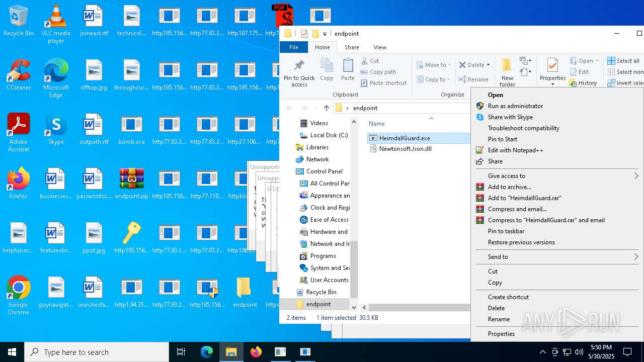Select bomb.exe file on the desktop

132,130
